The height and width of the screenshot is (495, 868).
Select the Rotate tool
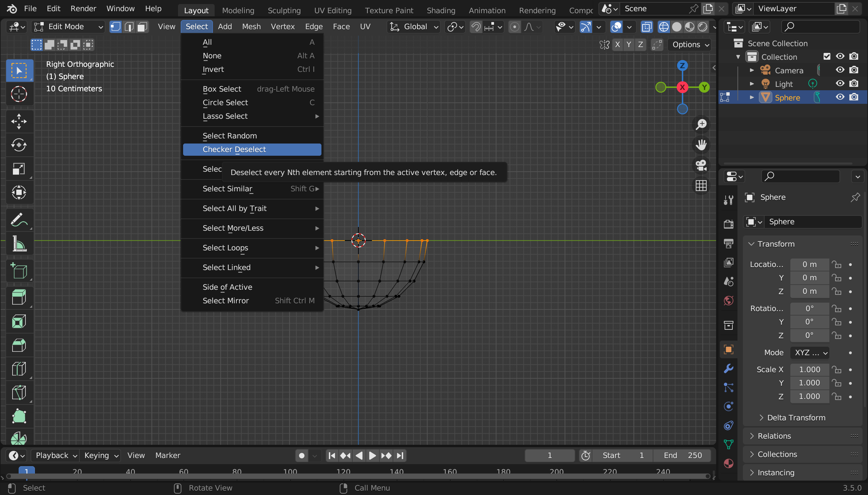(19, 145)
